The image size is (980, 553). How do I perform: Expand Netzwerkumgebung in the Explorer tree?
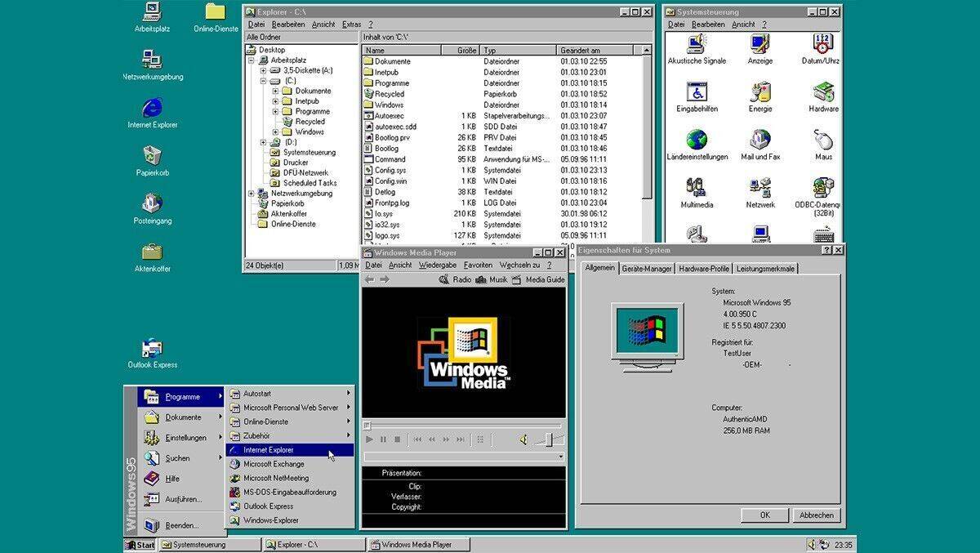point(251,194)
